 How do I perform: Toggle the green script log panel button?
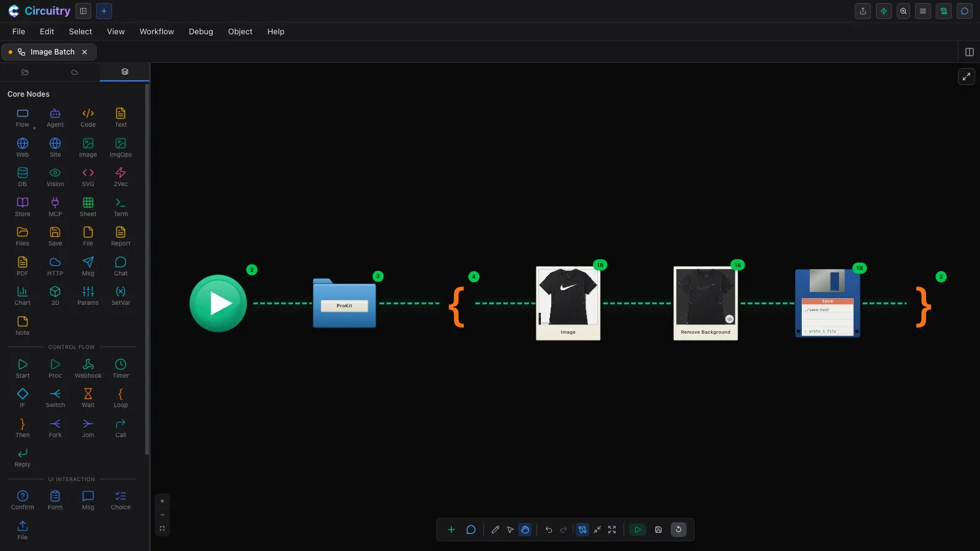(x=944, y=11)
